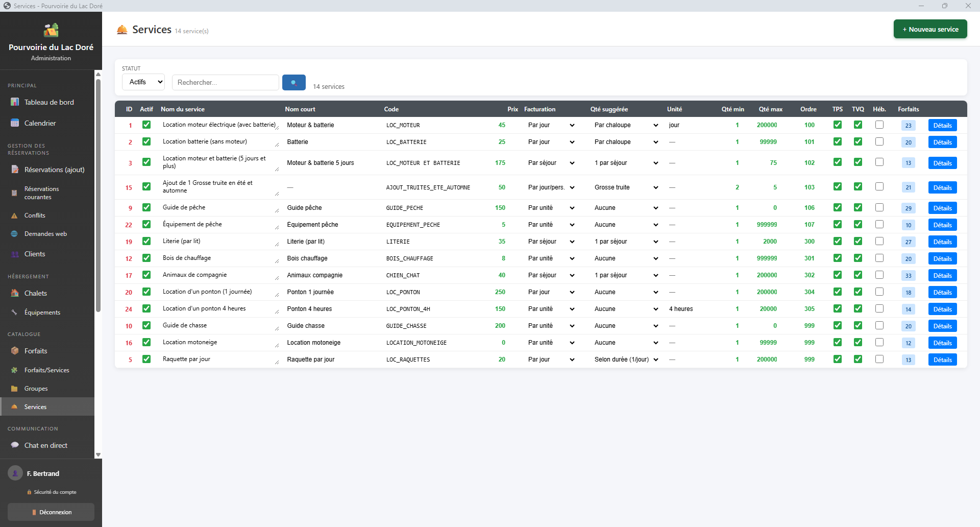Open Facturation dropdown for Literie (par lit)
Image resolution: width=980 pixels, height=527 pixels.
click(x=551, y=242)
